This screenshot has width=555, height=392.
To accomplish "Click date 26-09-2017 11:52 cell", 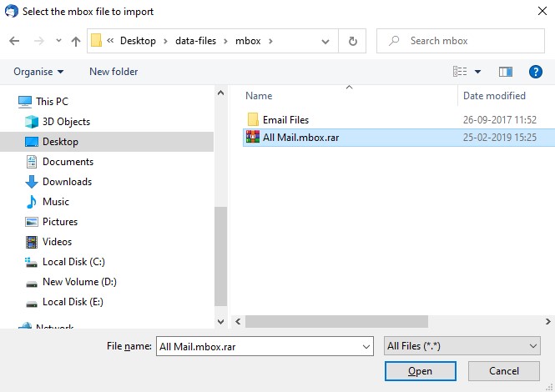I will tap(499, 120).
